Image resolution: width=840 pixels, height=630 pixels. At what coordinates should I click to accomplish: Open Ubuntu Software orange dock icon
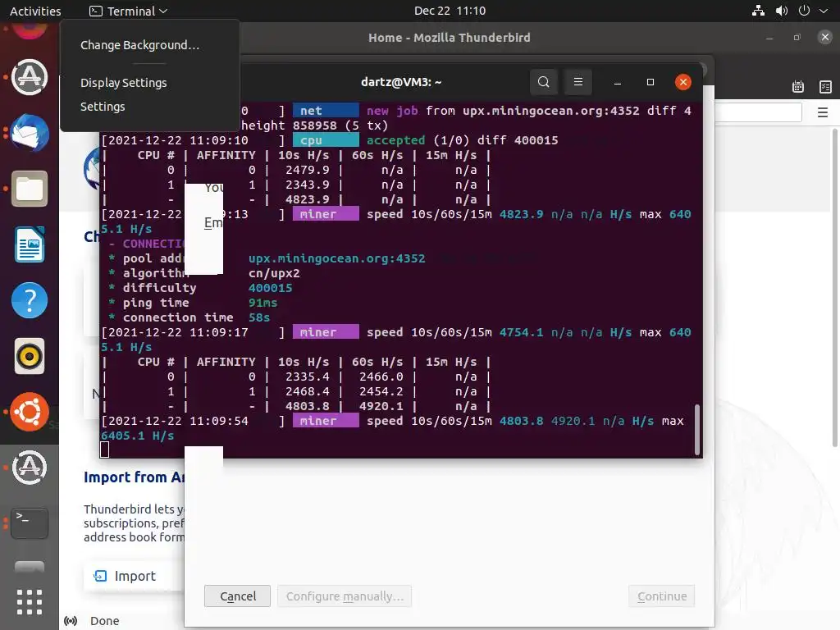30,412
